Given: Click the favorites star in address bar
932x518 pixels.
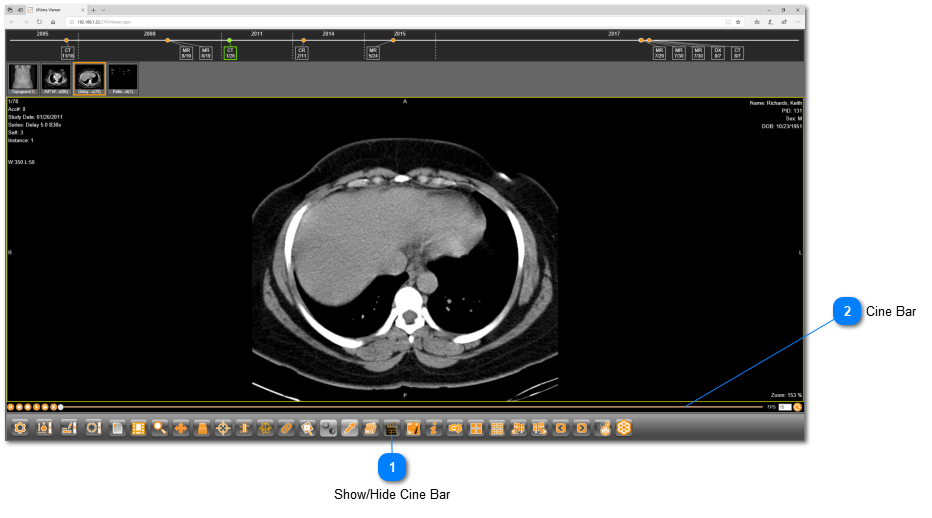Looking at the screenshot, I should 738,22.
